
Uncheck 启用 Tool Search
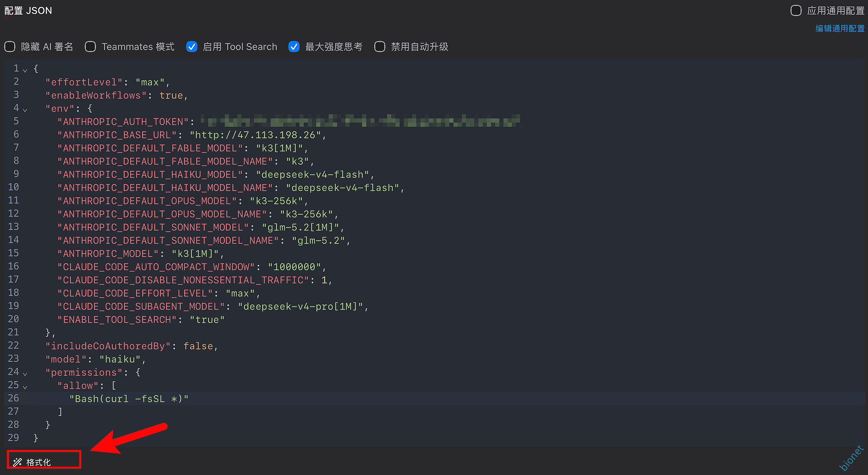click(192, 47)
